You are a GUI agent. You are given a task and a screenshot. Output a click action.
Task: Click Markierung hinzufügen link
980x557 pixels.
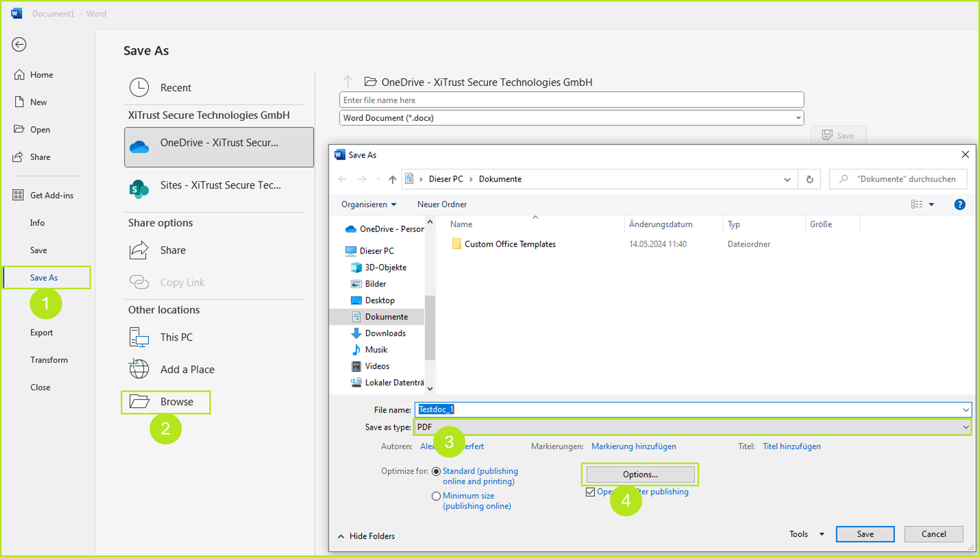pos(633,447)
